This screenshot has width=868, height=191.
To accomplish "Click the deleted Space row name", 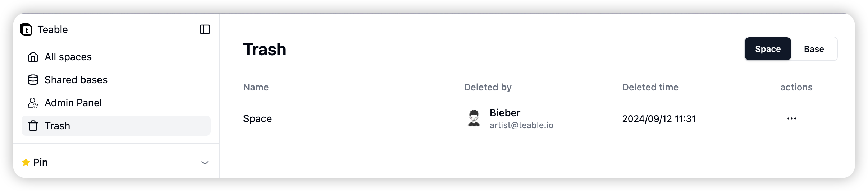I will [x=257, y=118].
